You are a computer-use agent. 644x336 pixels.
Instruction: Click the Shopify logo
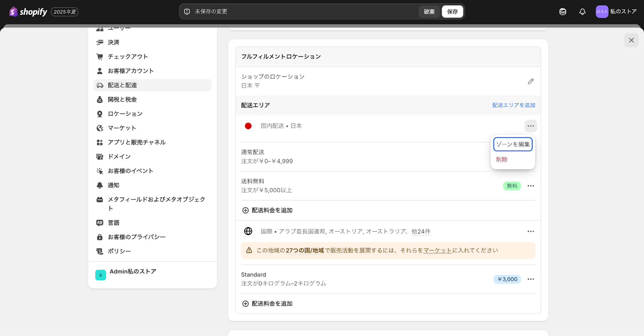pyautogui.click(x=28, y=12)
